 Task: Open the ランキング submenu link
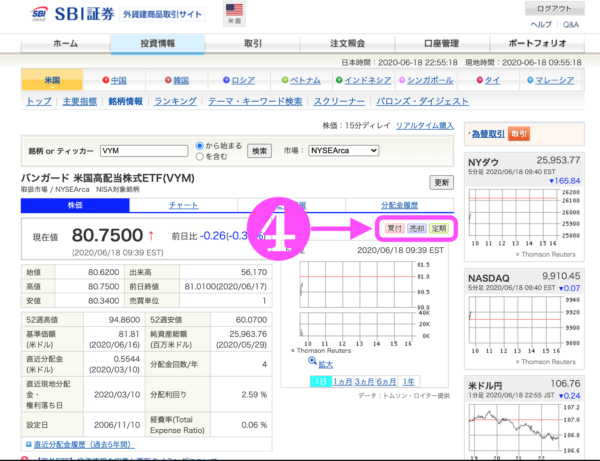point(175,101)
